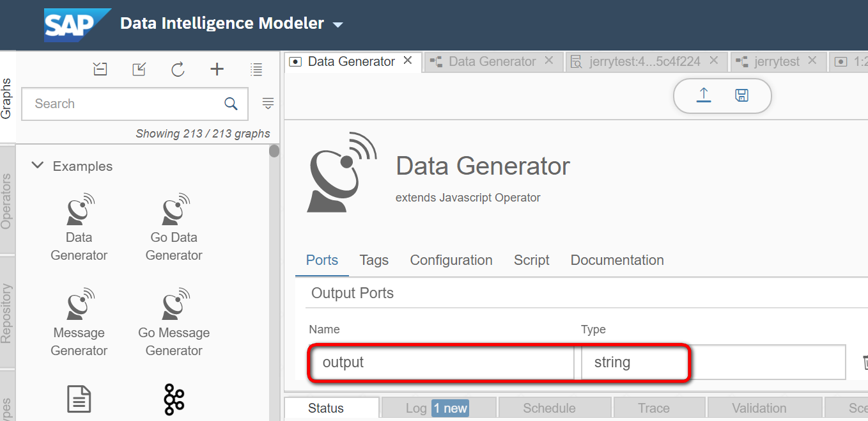Open the Documentation tab

617,260
